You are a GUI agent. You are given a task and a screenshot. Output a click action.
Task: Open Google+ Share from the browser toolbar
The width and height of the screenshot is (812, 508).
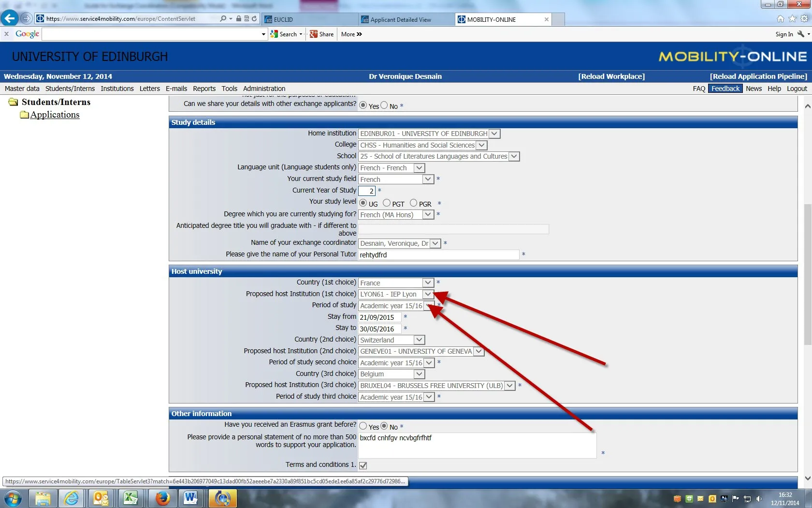(321, 34)
